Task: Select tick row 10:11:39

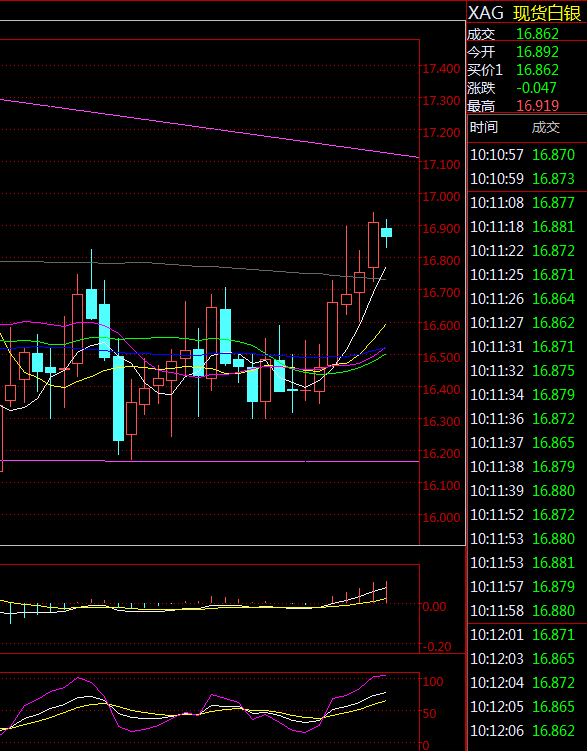Action: [x=527, y=490]
